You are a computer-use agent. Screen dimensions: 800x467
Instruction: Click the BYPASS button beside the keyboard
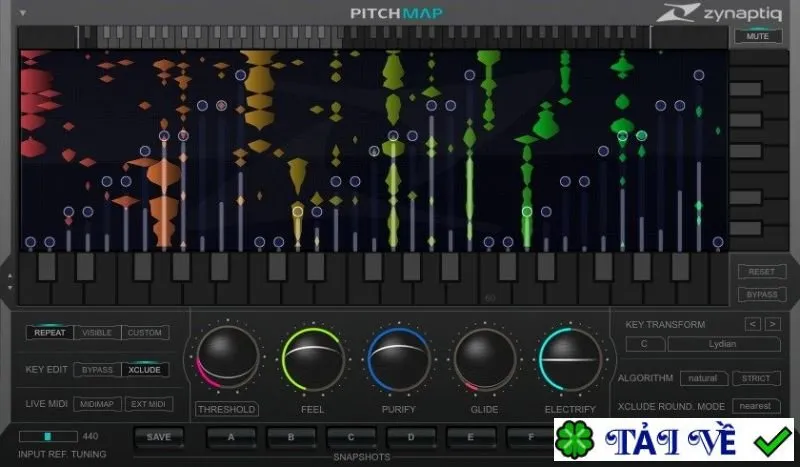click(x=761, y=294)
